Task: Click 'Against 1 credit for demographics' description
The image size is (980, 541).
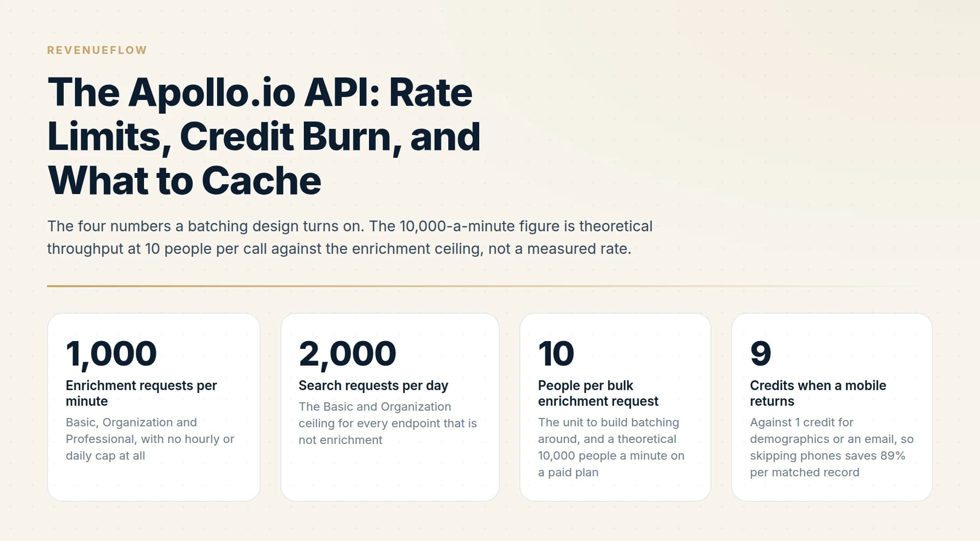Action: pyautogui.click(x=832, y=447)
